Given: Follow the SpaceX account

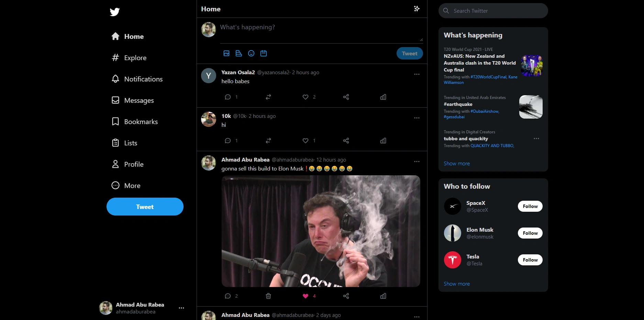Looking at the screenshot, I should (x=530, y=206).
